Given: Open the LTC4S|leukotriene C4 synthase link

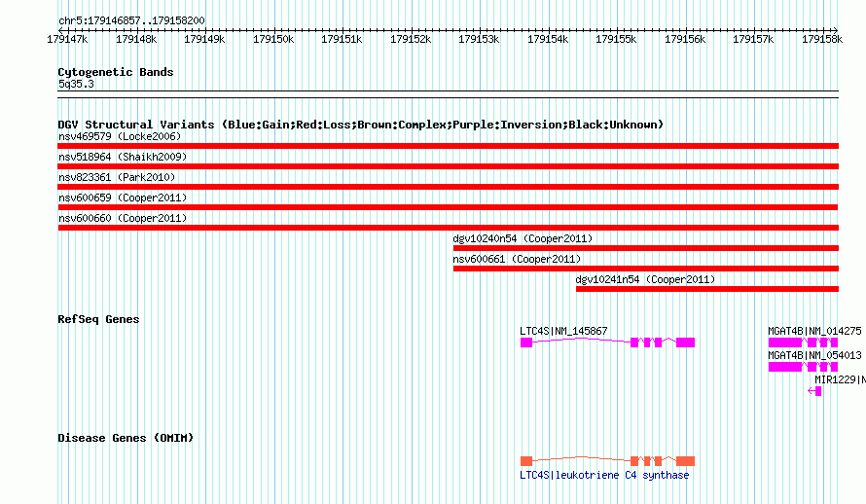Looking at the screenshot, I should (x=604, y=475).
